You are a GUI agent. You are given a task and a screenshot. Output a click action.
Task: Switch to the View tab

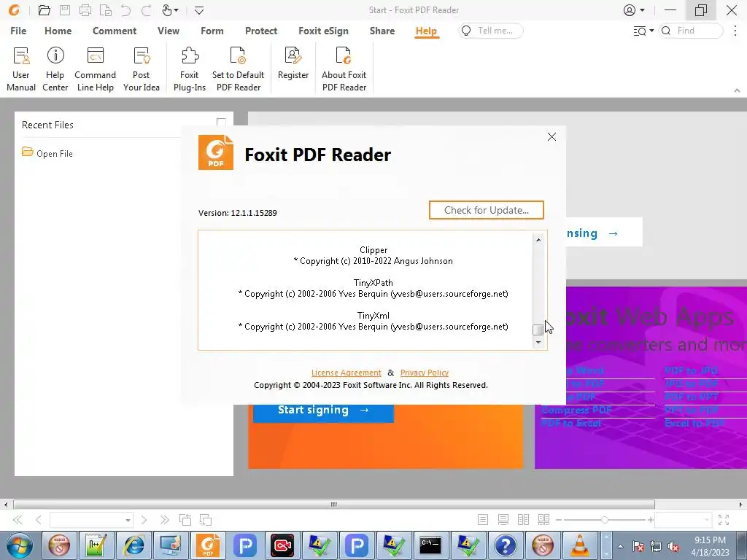coord(169,31)
